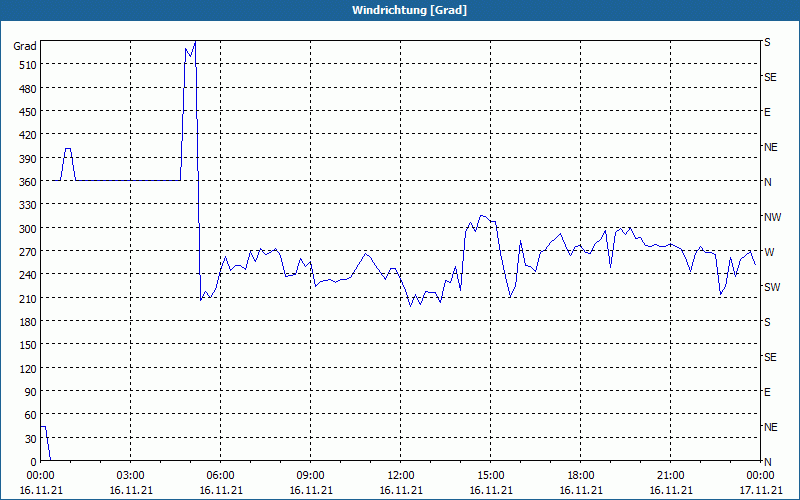The height and width of the screenshot is (500, 800).
Task: Click the W compass direction label
Action: pyautogui.click(x=769, y=252)
